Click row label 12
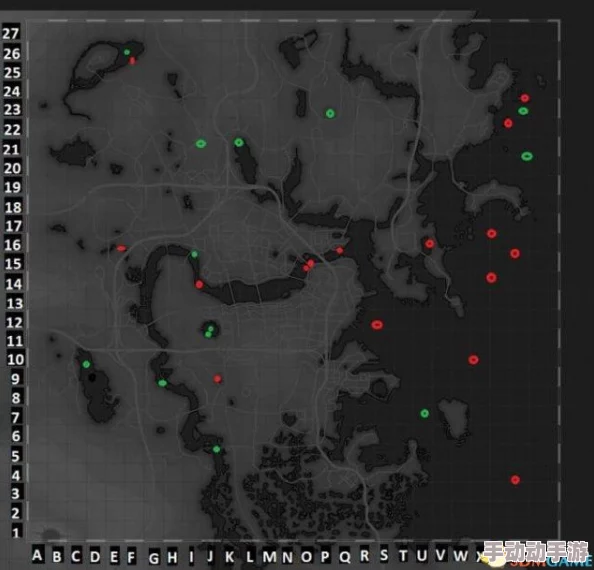 tap(15, 322)
